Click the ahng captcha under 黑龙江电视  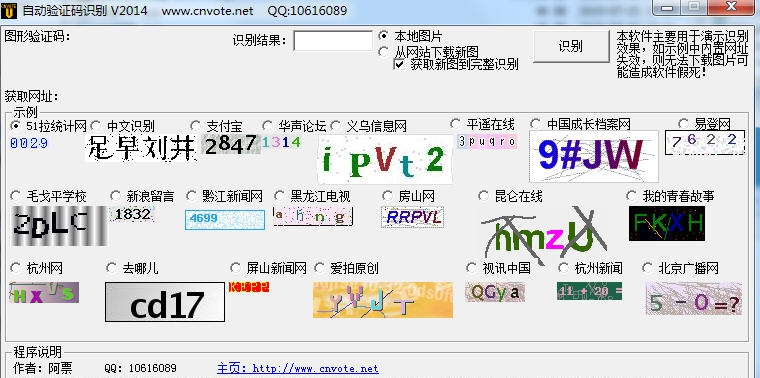tap(313, 216)
